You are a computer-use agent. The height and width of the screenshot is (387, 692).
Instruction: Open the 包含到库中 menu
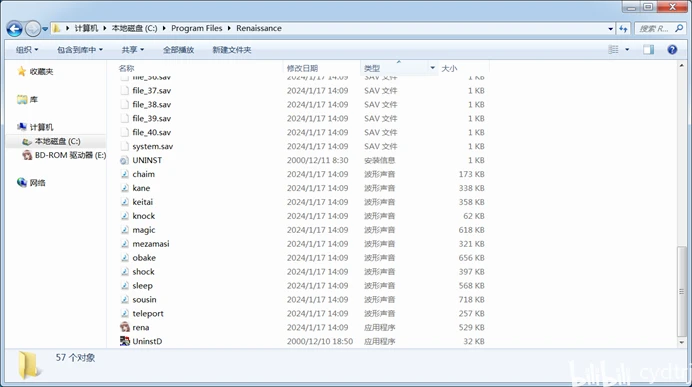point(80,50)
